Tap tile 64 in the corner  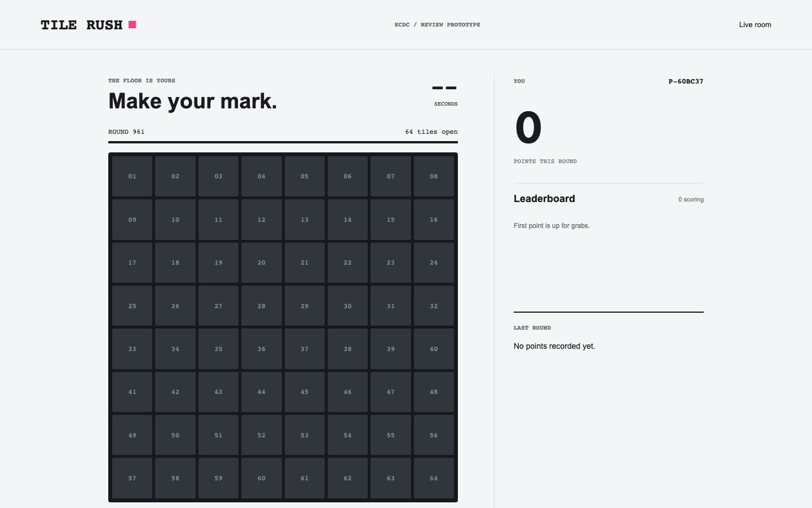pyautogui.click(x=434, y=478)
